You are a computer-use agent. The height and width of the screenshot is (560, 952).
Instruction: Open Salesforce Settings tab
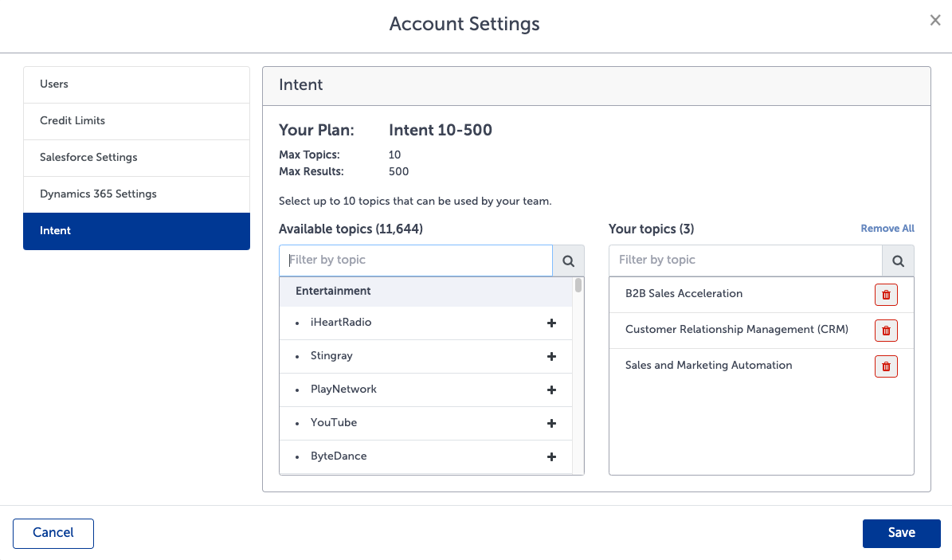pos(136,158)
